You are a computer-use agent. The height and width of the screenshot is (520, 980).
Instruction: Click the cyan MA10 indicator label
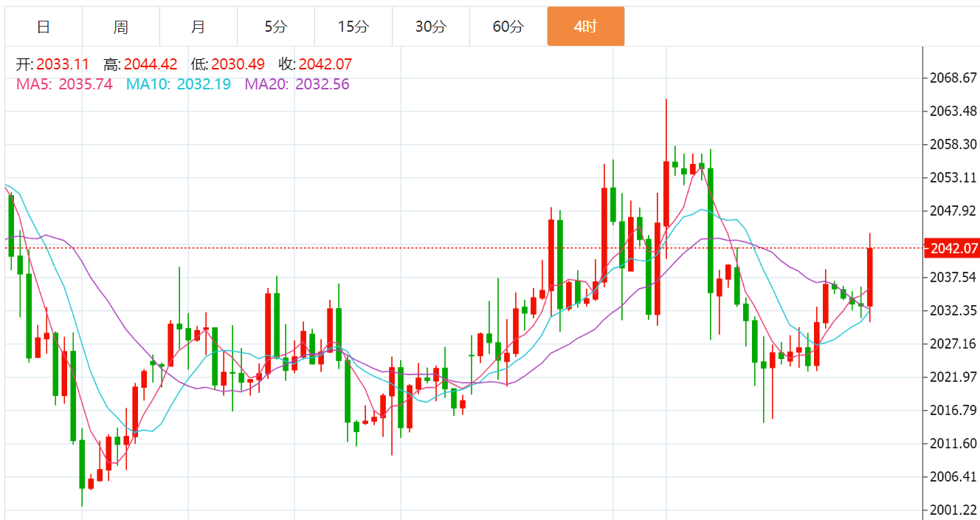[x=178, y=84]
